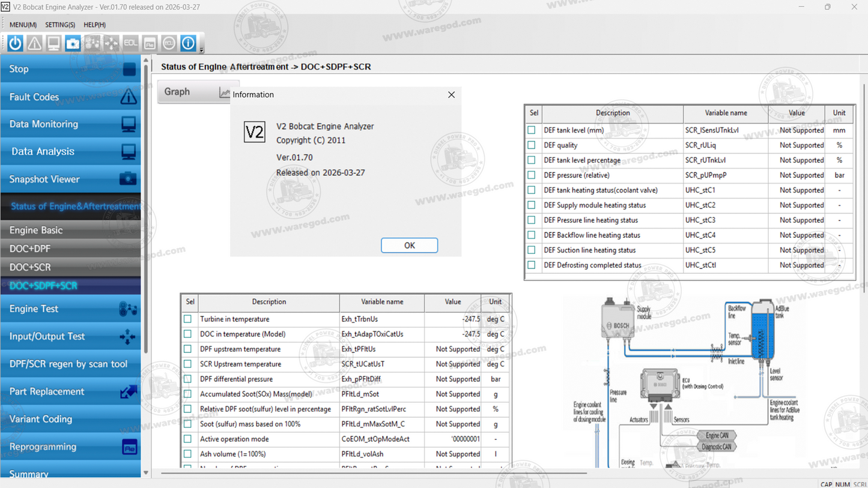Click the Data Monitoring monitor icon
The width and height of the screenshot is (868, 488).
click(x=129, y=124)
